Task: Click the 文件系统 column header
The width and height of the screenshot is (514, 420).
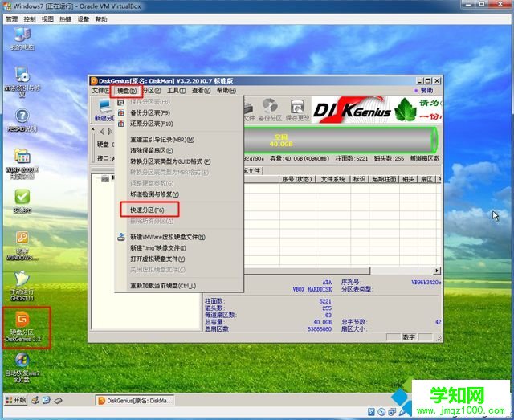Action: point(333,179)
